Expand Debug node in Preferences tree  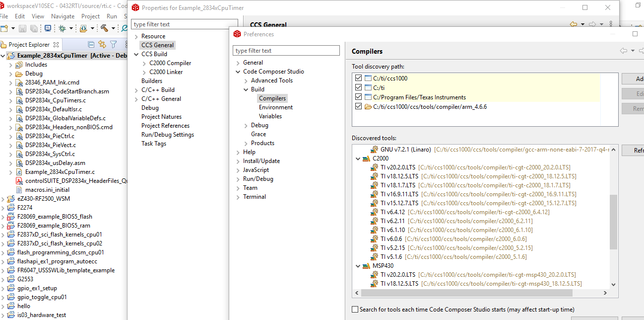[x=246, y=125]
